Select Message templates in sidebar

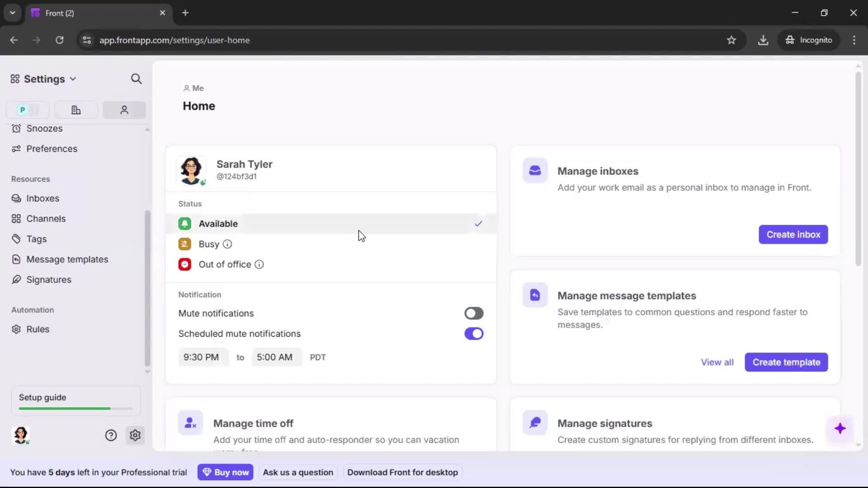tap(67, 259)
